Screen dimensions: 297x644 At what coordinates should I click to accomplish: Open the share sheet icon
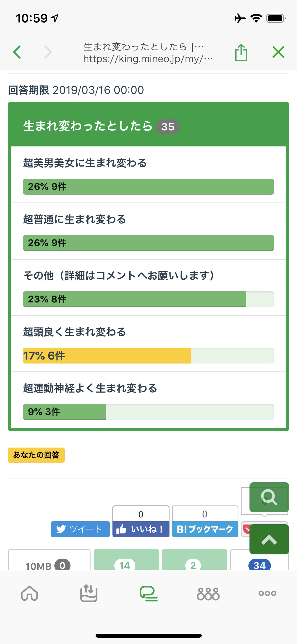(x=241, y=53)
